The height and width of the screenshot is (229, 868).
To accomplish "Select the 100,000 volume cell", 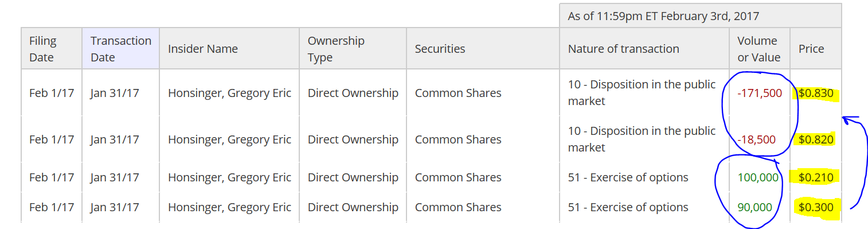I will (x=758, y=177).
